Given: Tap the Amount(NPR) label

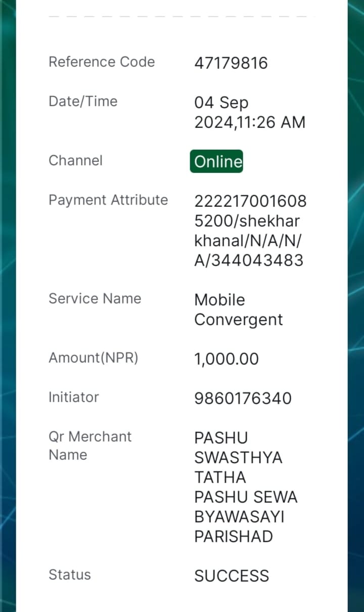Looking at the screenshot, I should 93,358.
